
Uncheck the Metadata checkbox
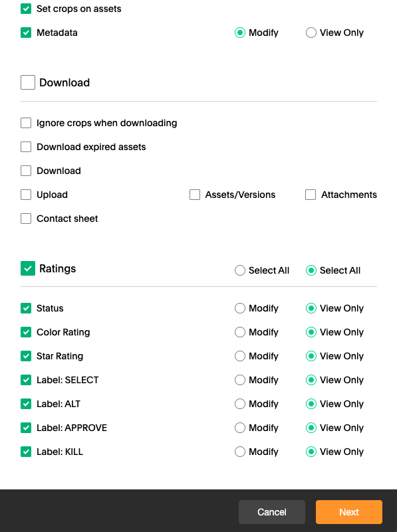(x=26, y=33)
